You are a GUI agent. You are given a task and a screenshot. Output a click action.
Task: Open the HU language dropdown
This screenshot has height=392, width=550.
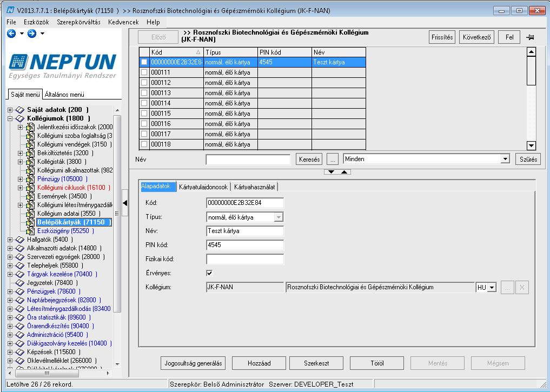[x=492, y=288]
